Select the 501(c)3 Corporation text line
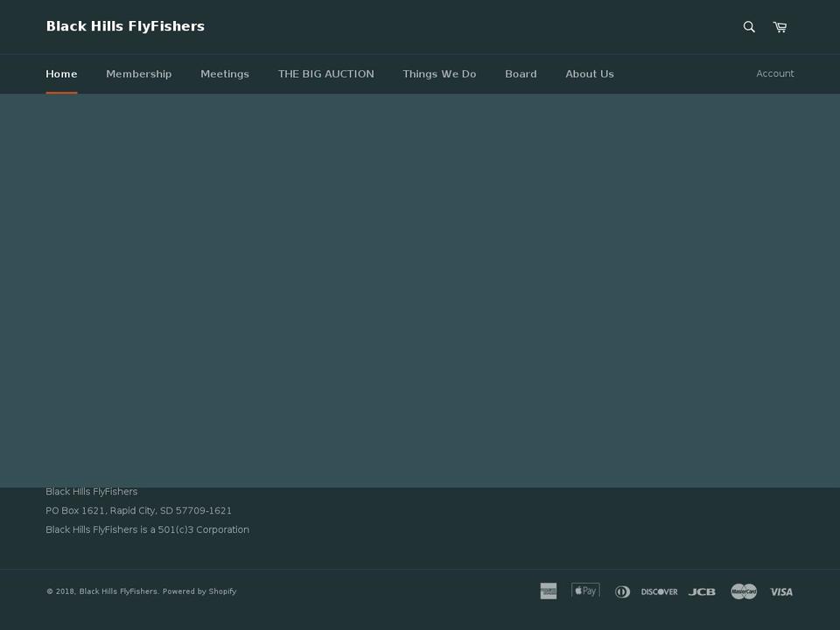 (147, 529)
